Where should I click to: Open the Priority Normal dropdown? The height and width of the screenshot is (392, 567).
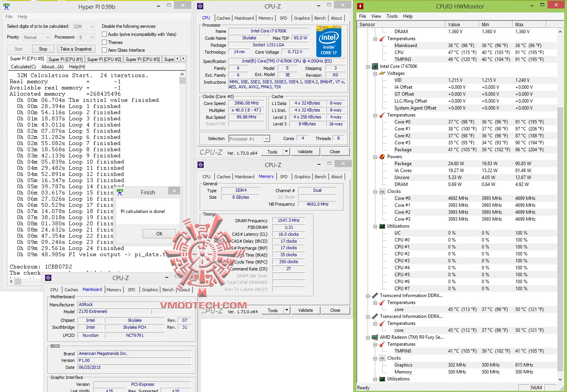coord(48,37)
